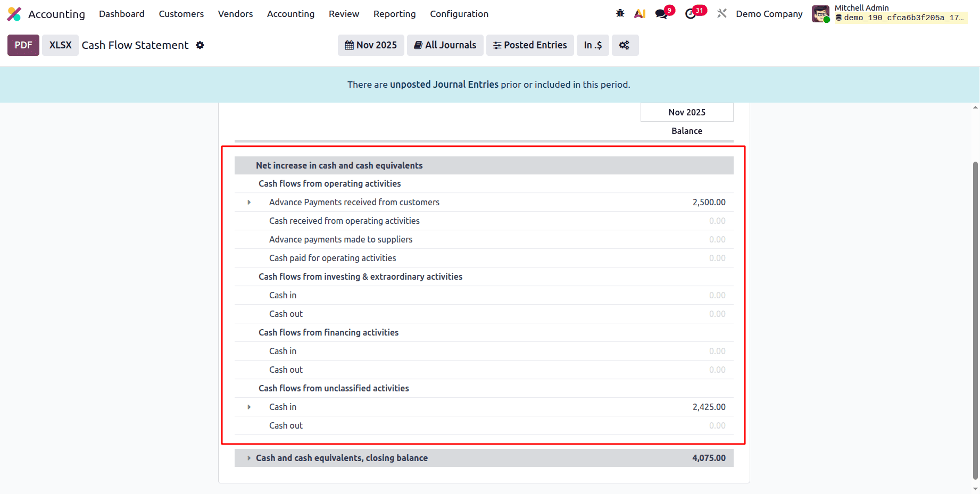The height and width of the screenshot is (494, 980).
Task: Expand Cash and cash equivalents, closing balance
Action: (x=248, y=458)
